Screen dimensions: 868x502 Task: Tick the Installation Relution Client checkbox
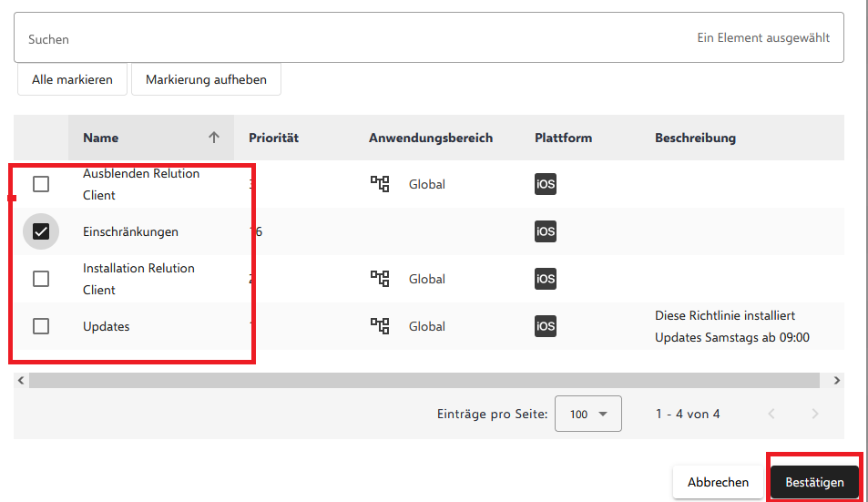41,279
